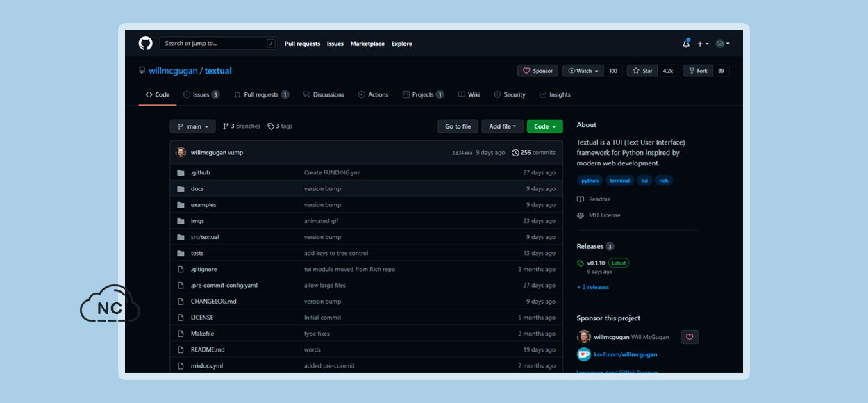
Task: Click the Go to file button
Action: coord(458,126)
